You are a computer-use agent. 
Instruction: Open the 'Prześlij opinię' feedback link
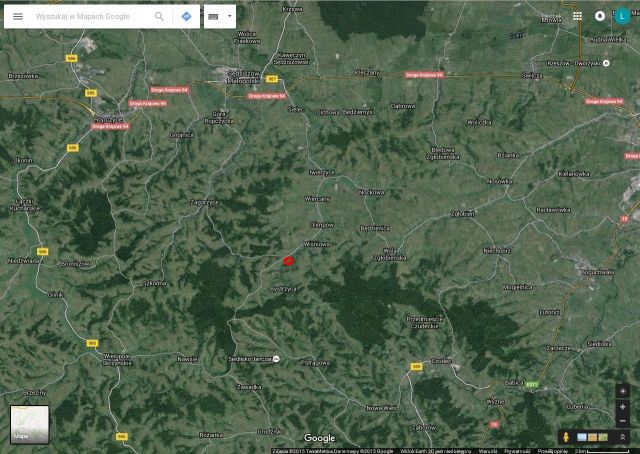point(553,451)
